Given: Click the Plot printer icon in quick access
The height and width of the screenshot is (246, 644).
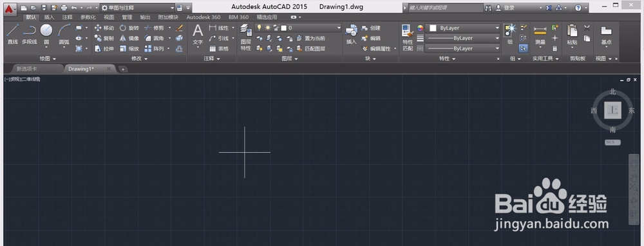Looking at the screenshot, I should click(x=64, y=7).
